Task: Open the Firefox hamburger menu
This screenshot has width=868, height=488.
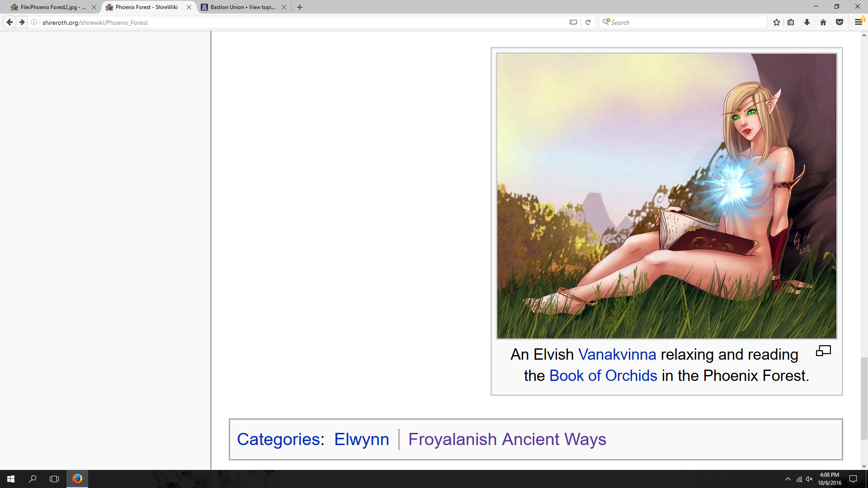Action: pyautogui.click(x=858, y=22)
